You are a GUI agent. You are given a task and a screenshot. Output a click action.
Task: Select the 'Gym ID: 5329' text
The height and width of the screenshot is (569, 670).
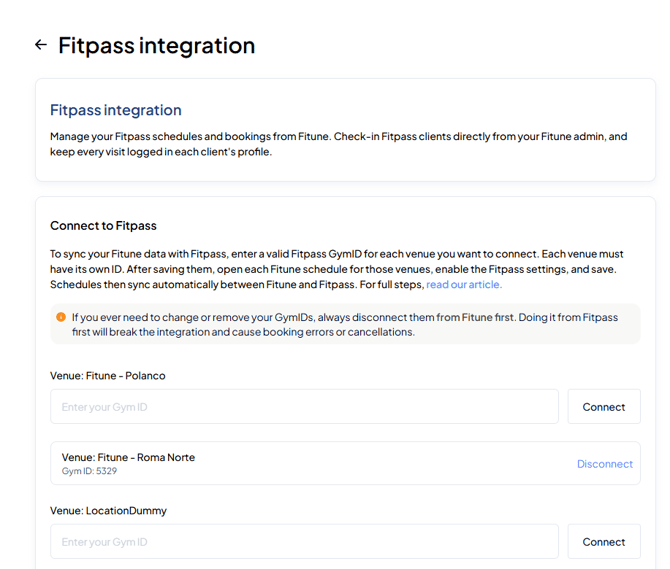click(89, 471)
